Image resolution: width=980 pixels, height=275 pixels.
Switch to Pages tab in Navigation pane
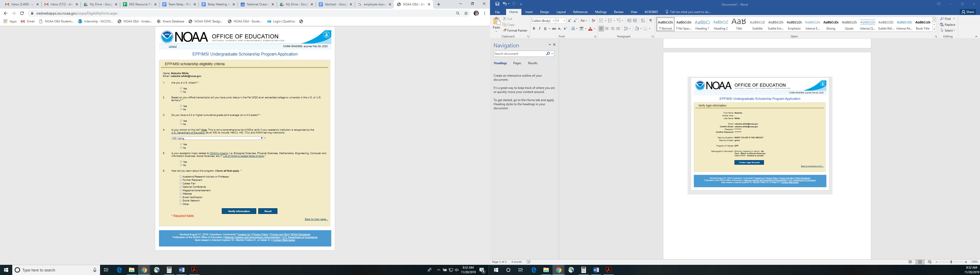click(517, 63)
